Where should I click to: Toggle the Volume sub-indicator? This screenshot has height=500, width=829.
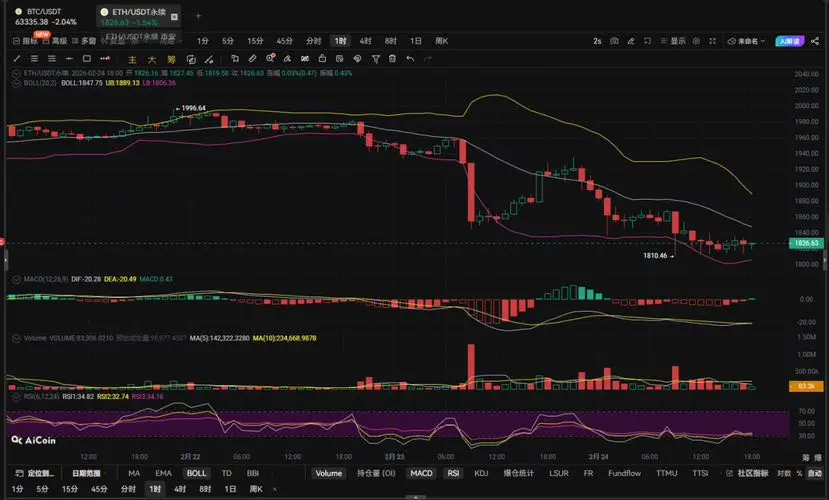click(329, 473)
